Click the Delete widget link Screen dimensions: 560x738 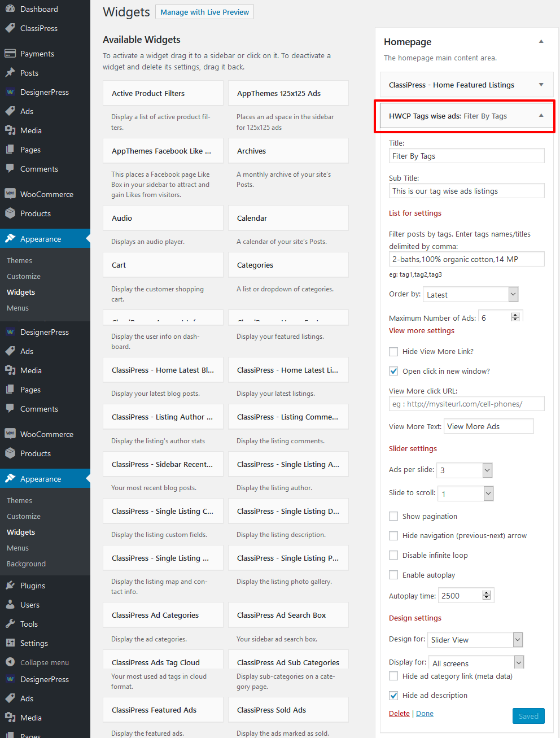(399, 714)
